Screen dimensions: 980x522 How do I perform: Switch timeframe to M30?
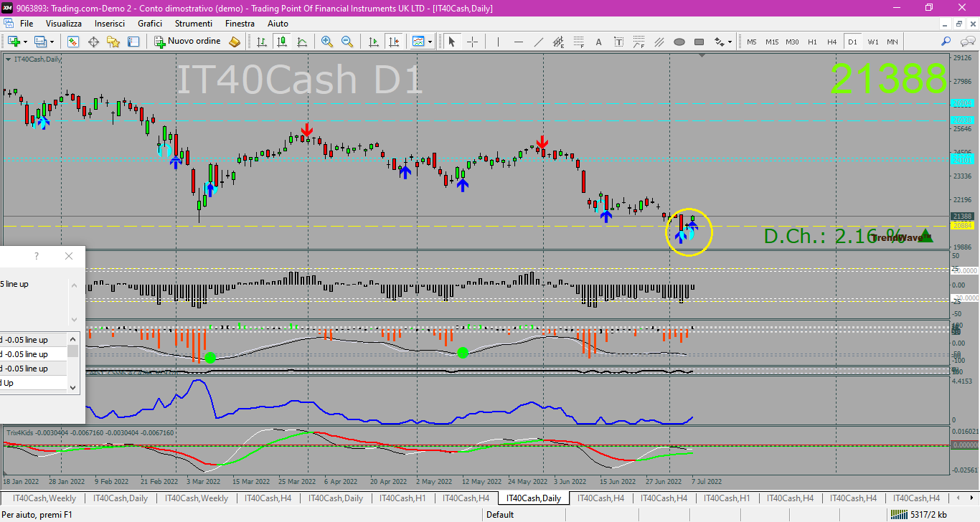click(792, 42)
